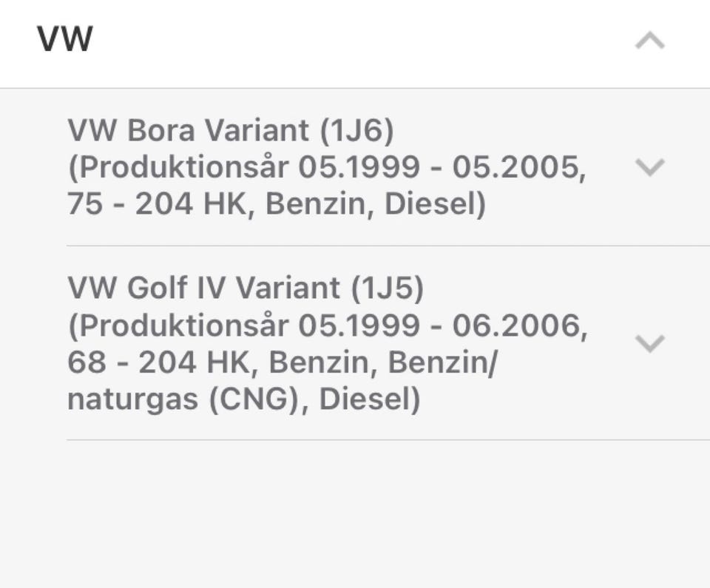Click the word "Bora" in the first entry
Viewport: 710px width, 588px height.
coord(161,131)
